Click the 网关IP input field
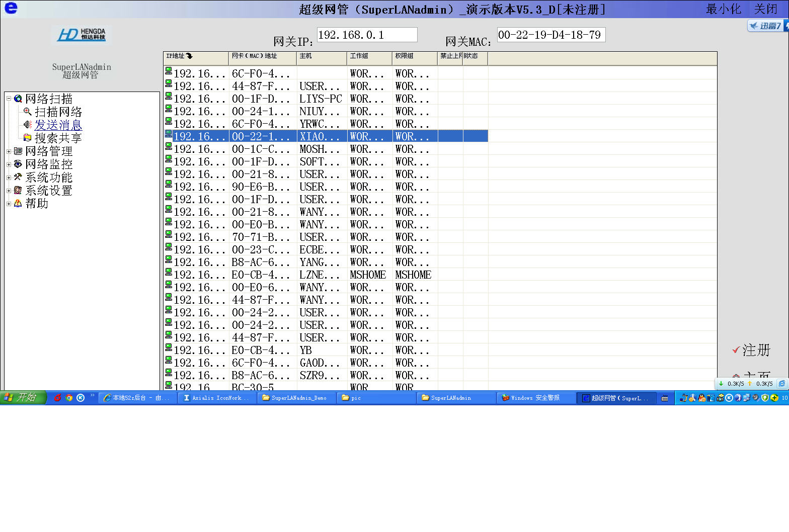The image size is (789, 532). (367, 35)
